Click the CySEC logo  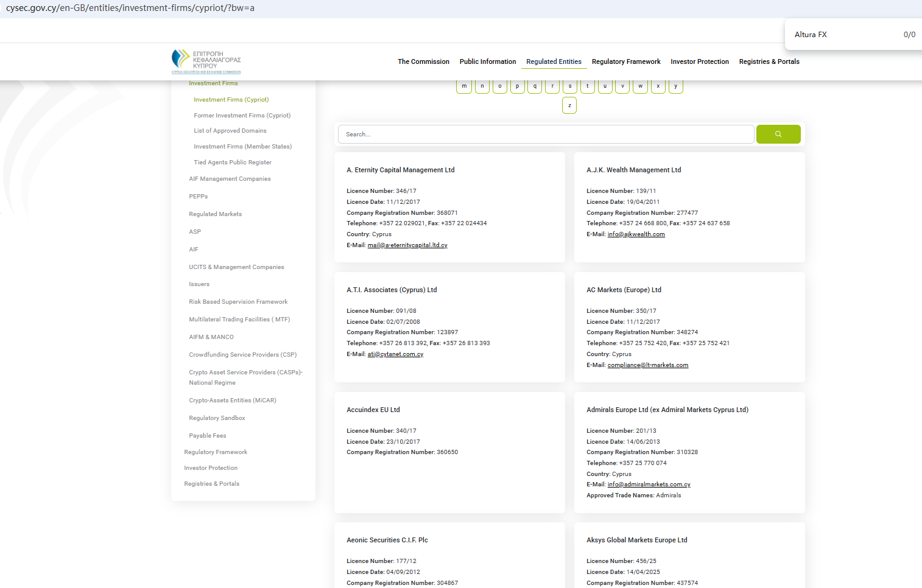click(x=206, y=61)
